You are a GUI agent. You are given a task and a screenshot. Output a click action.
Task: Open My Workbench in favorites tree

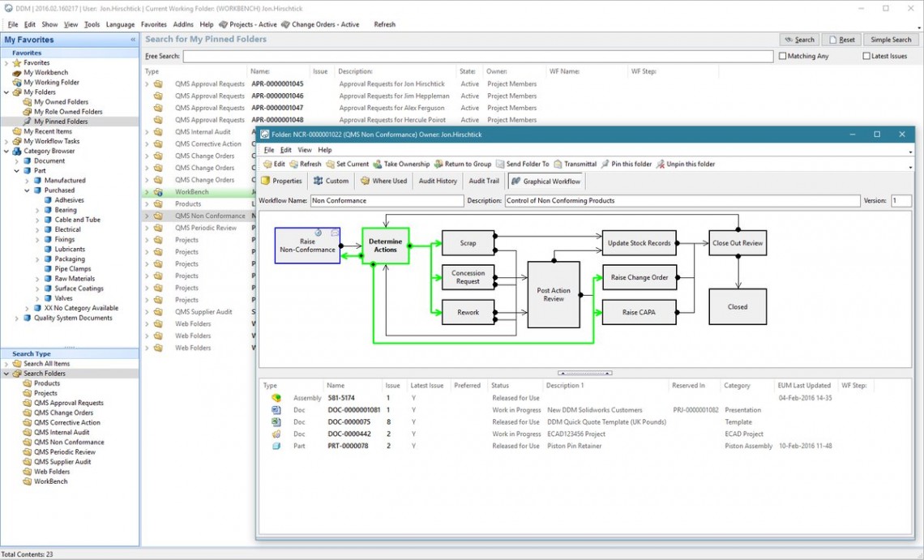point(45,72)
